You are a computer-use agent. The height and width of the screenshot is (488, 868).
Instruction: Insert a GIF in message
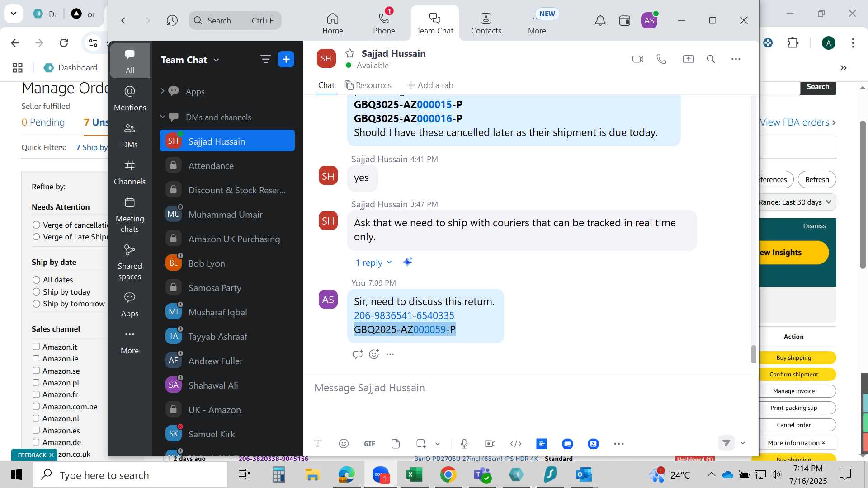click(x=370, y=444)
